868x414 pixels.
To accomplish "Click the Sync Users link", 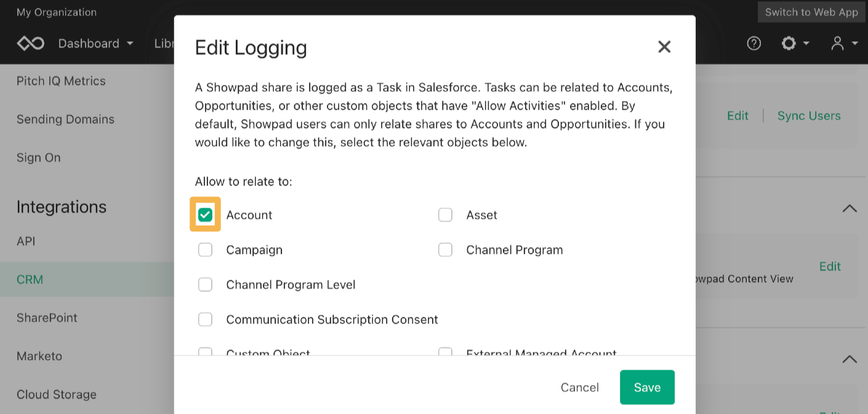I will click(x=809, y=116).
